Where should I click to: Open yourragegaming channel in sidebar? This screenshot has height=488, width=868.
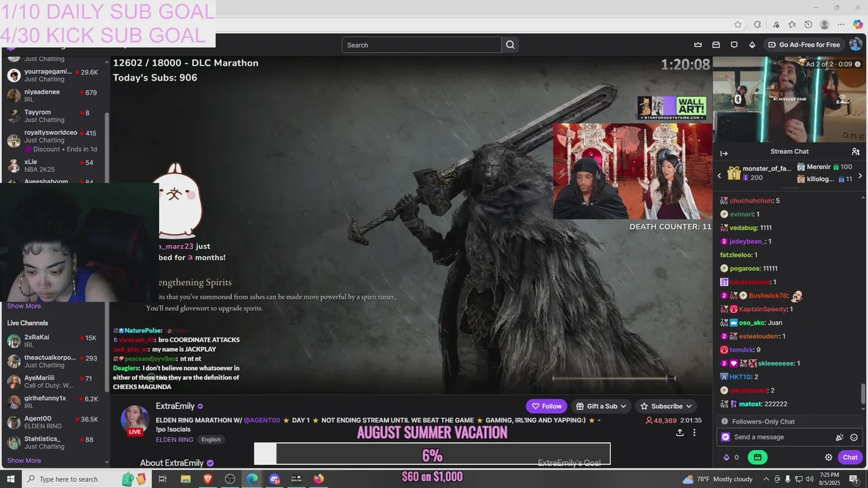pos(54,75)
